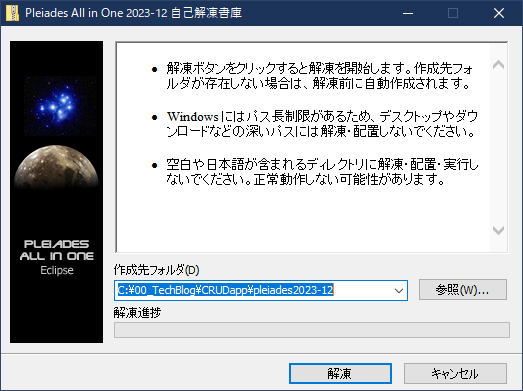Click the 解凍 extract button
Viewport: 523px width, 391px height.
tap(340, 373)
